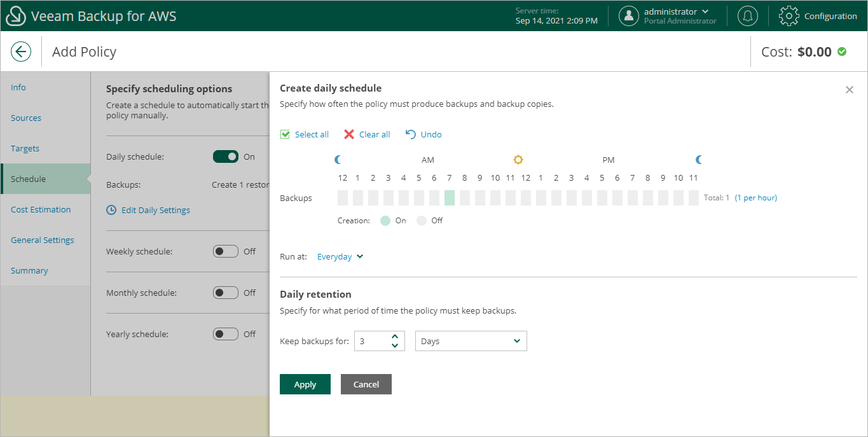Click the Veeam logo icon
Screen dimensions: 868x437
point(15,16)
